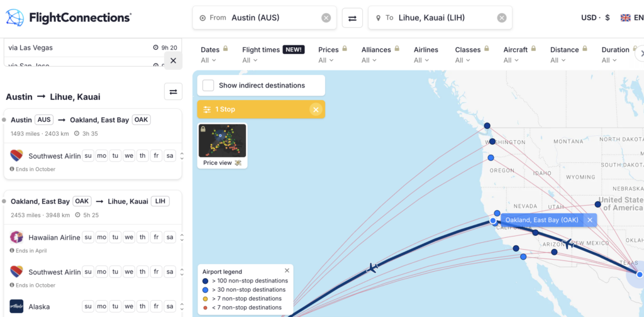Toggle 'su' on Alaska row

tap(88, 307)
